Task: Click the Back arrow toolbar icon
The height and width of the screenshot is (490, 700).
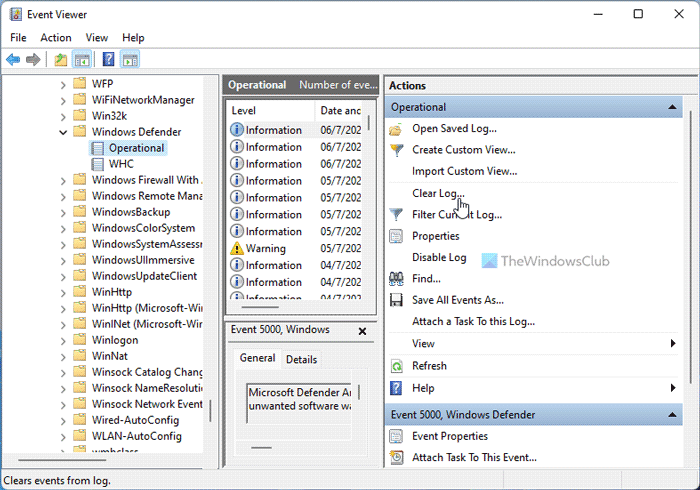Action: tap(13, 59)
